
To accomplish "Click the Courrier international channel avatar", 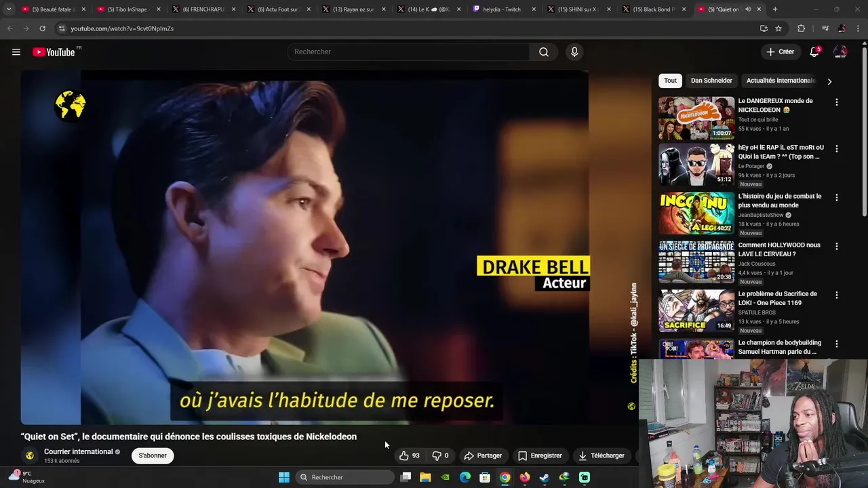I will (30, 455).
